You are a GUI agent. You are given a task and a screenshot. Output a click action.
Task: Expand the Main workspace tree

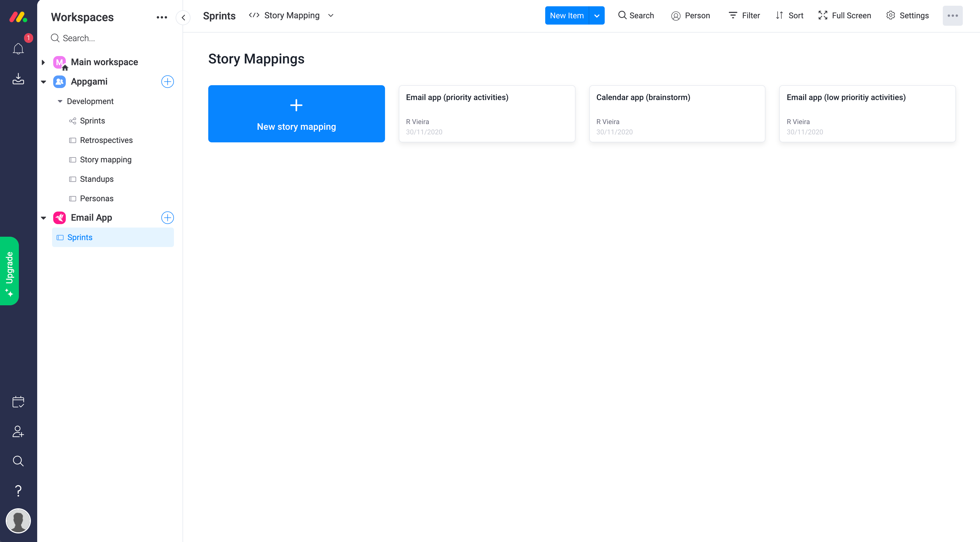43,62
